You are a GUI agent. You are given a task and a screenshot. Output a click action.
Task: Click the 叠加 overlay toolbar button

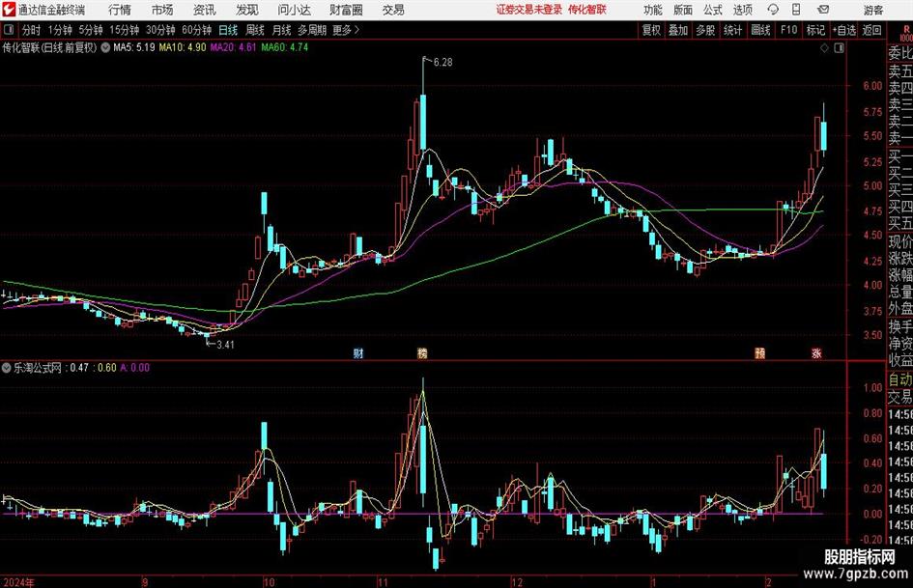click(x=678, y=30)
